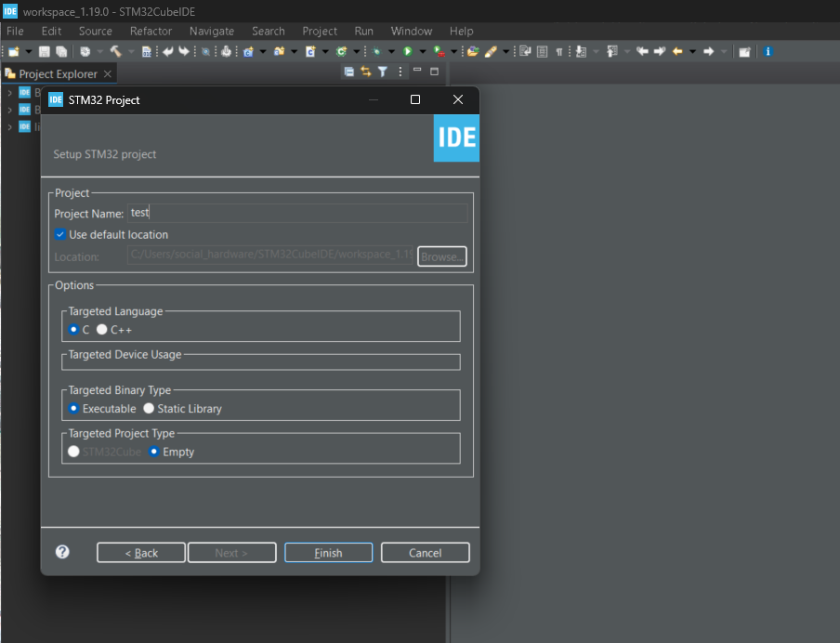Click the help question mark icon
This screenshot has width=840, height=643.
(x=62, y=552)
